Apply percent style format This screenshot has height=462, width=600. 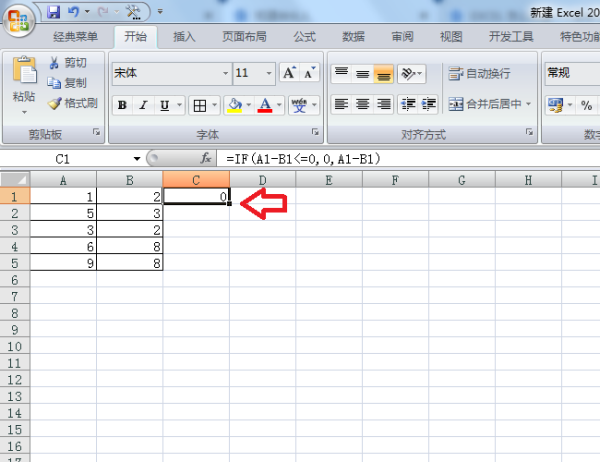click(586, 105)
